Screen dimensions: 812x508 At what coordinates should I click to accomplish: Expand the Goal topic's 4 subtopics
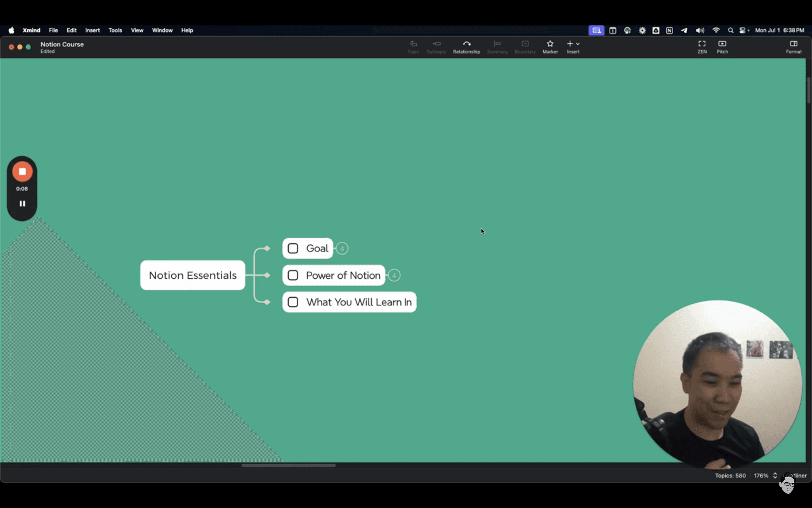point(342,248)
